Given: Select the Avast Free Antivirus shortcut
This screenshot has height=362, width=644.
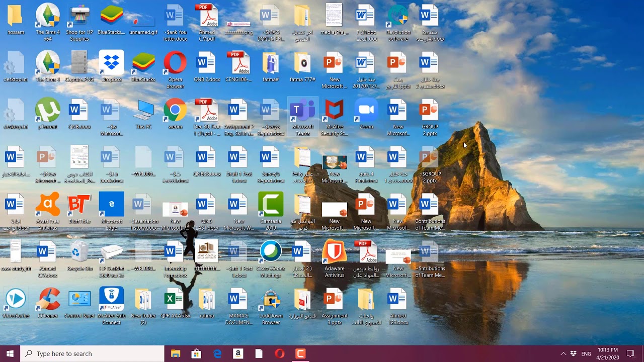Looking at the screenshot, I should [48, 212].
